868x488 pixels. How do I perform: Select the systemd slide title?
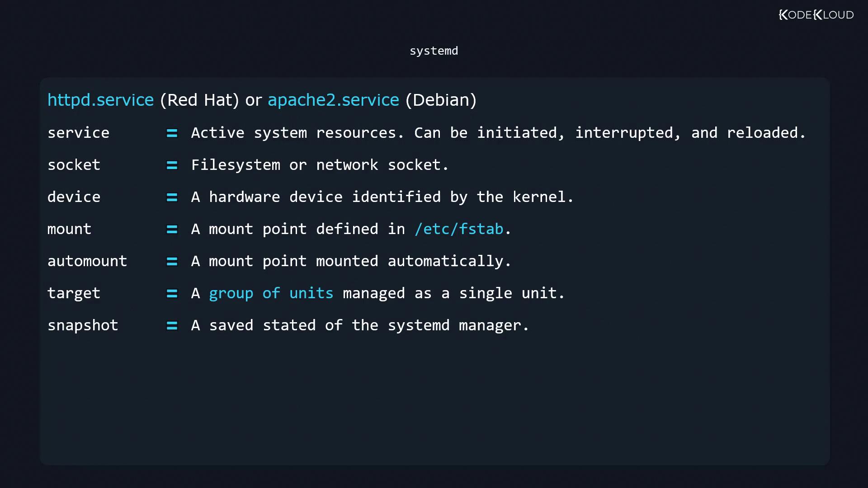pos(434,51)
